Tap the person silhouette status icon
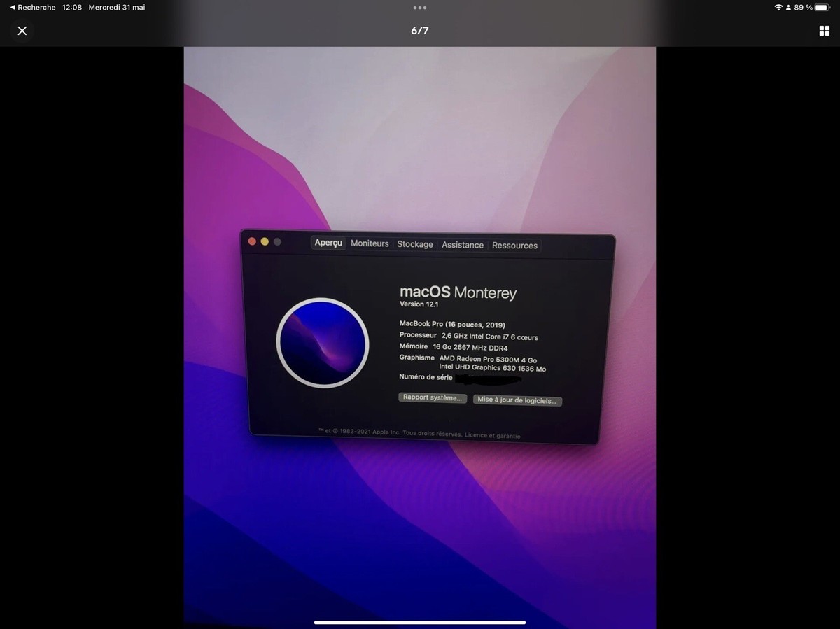The image size is (840, 629). click(x=790, y=7)
